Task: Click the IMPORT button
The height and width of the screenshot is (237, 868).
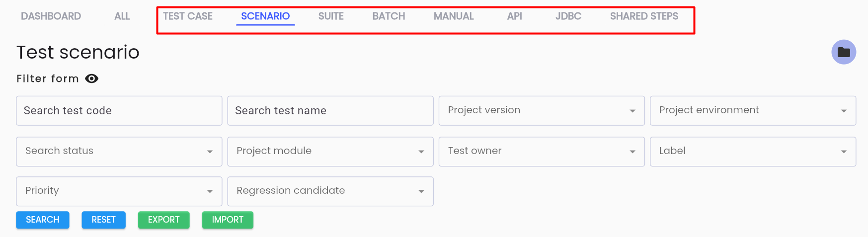Action: click(x=228, y=220)
